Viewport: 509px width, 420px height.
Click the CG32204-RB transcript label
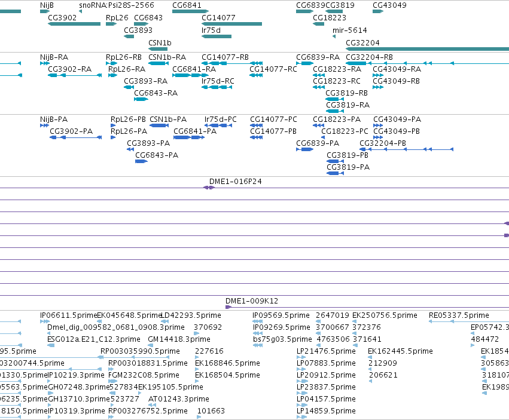coord(369,57)
